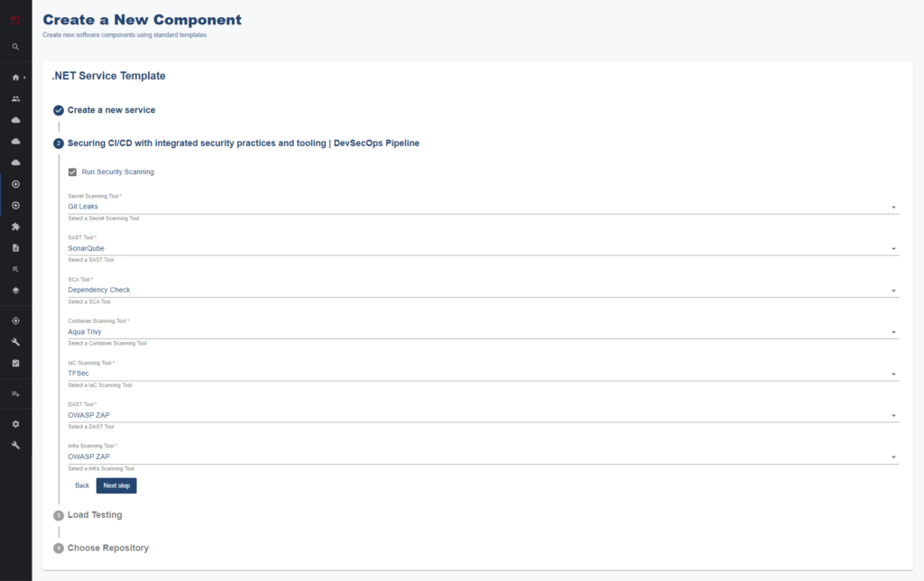The width and height of the screenshot is (924, 581).
Task: Click the red logo at sidebar top
Action: pos(15,19)
